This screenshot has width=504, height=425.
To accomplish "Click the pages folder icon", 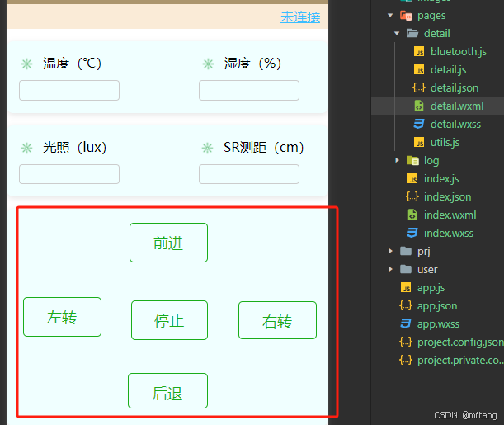I will coord(406,16).
